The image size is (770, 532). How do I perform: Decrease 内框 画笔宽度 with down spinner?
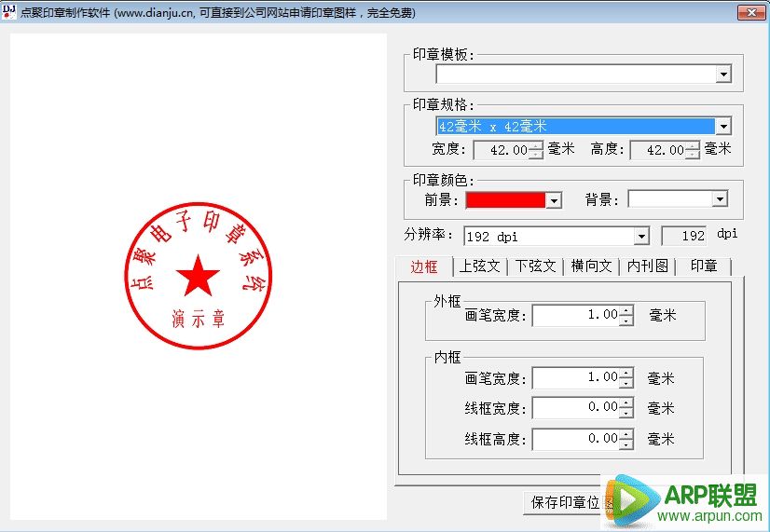click(x=626, y=383)
